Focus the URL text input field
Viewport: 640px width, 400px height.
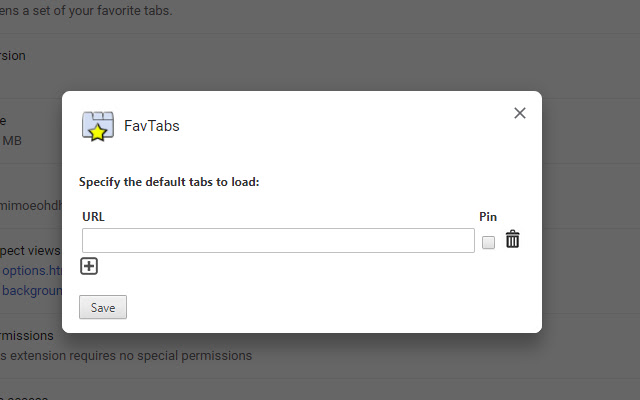pos(278,240)
